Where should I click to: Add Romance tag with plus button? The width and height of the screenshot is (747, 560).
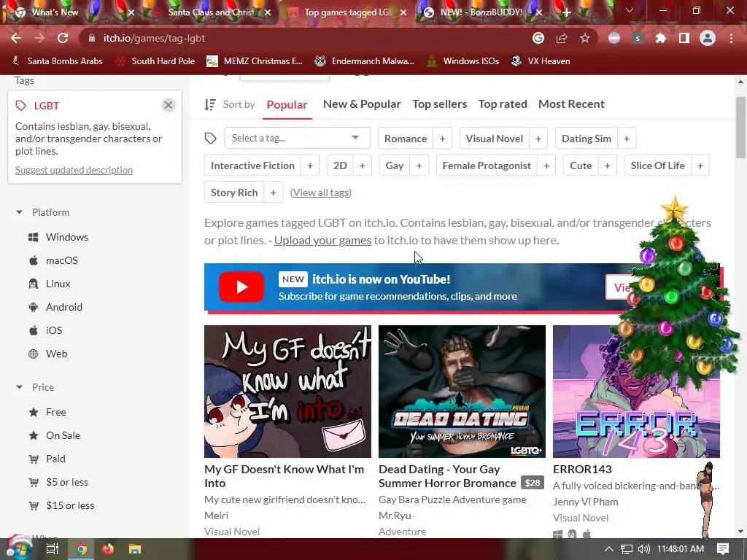pyautogui.click(x=442, y=139)
